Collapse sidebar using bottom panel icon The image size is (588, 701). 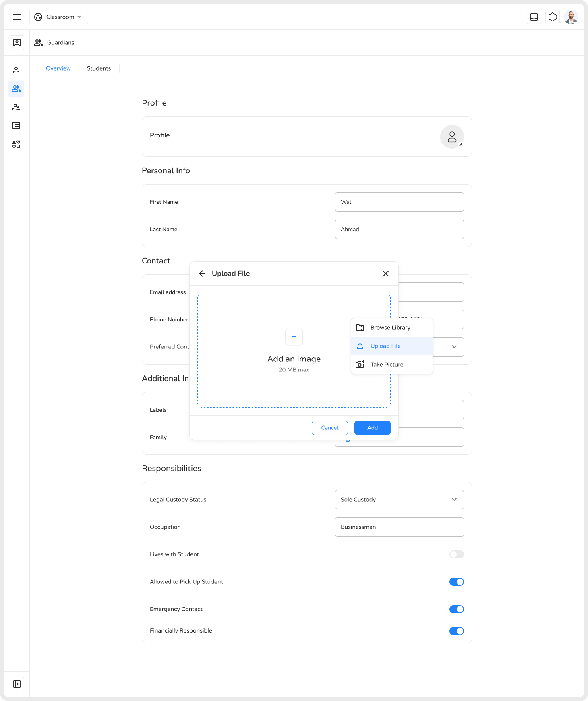pyautogui.click(x=17, y=684)
